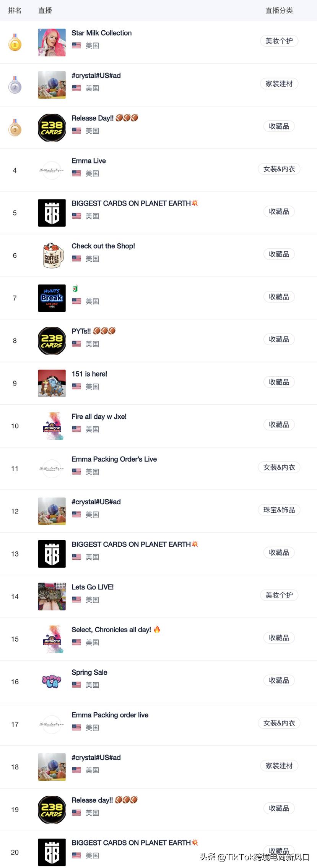Click the BB castle logo at rank 5
The image size is (317, 868).
(x=52, y=213)
